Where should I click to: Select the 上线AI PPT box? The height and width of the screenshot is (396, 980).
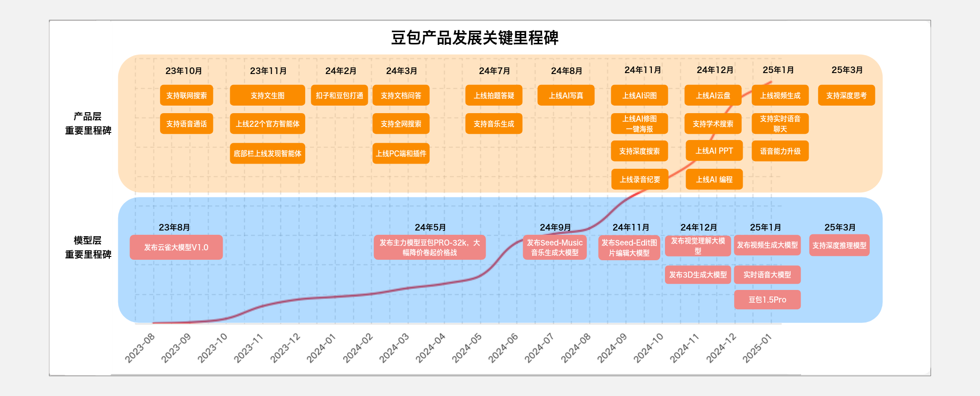pyautogui.click(x=714, y=150)
